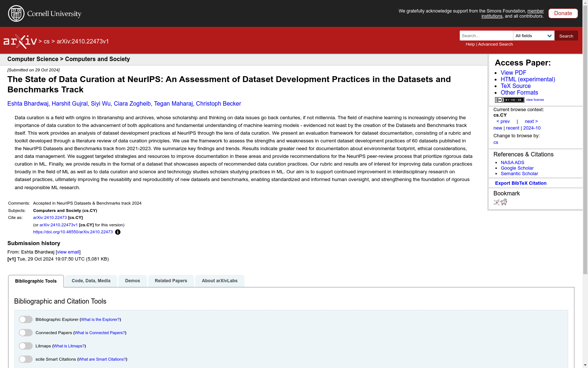Open the Related Papers tab
588x368 pixels.
pos(171,281)
